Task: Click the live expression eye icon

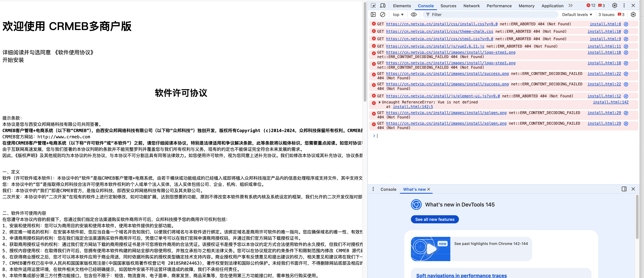Action: coord(414,15)
